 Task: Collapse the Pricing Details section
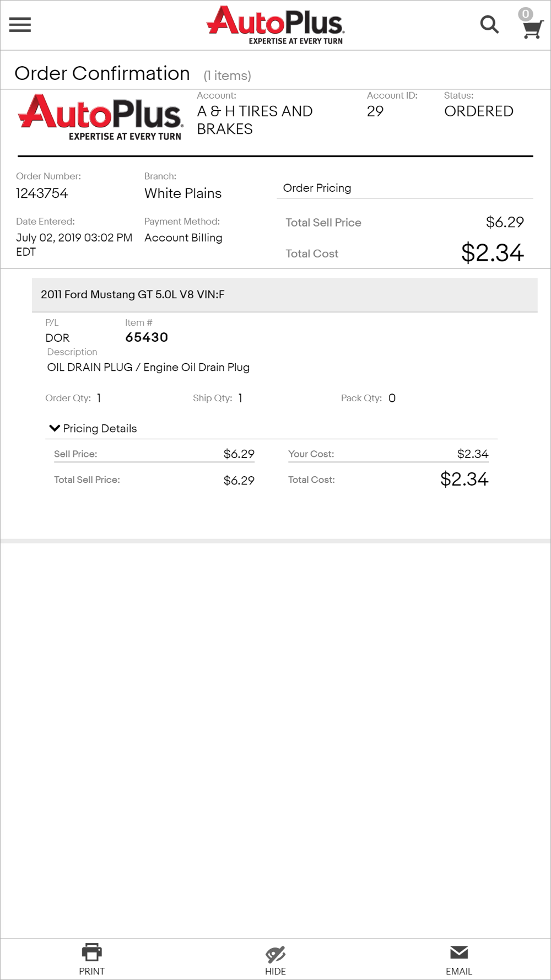[x=55, y=428]
